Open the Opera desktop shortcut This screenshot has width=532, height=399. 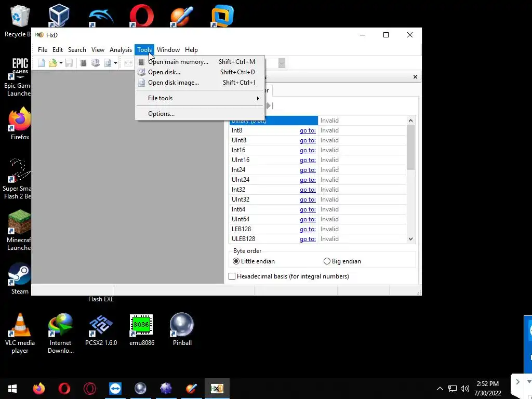(141, 16)
